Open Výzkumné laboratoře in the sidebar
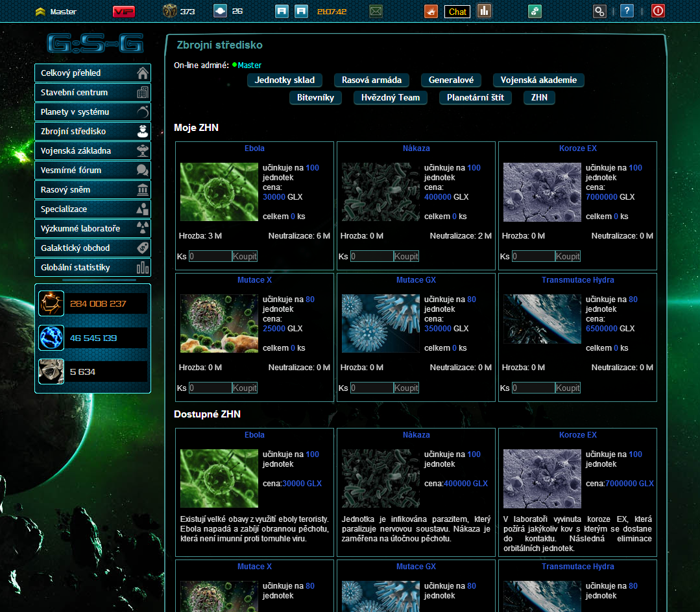 [93, 228]
